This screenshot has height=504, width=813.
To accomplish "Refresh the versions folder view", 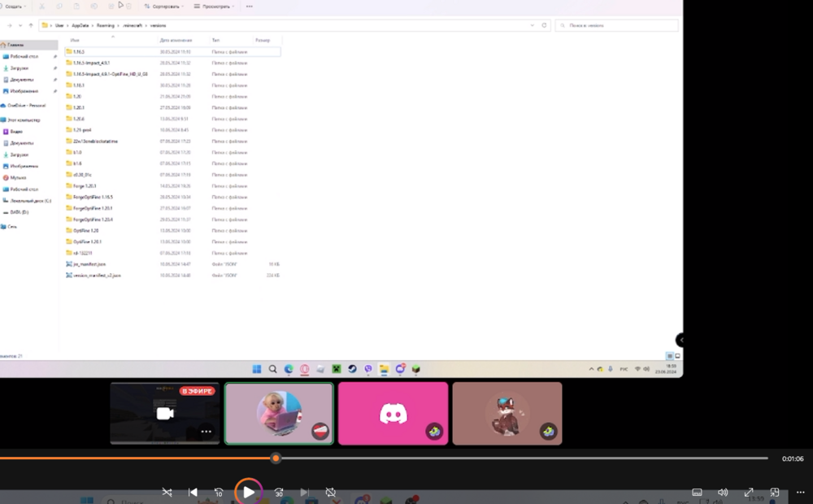I will tap(544, 25).
